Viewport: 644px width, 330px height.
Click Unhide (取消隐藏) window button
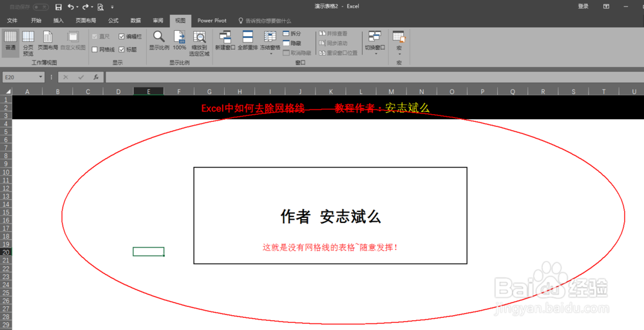(x=297, y=53)
